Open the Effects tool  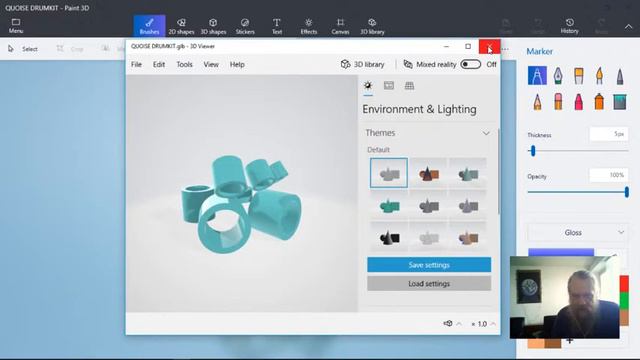pyautogui.click(x=309, y=26)
